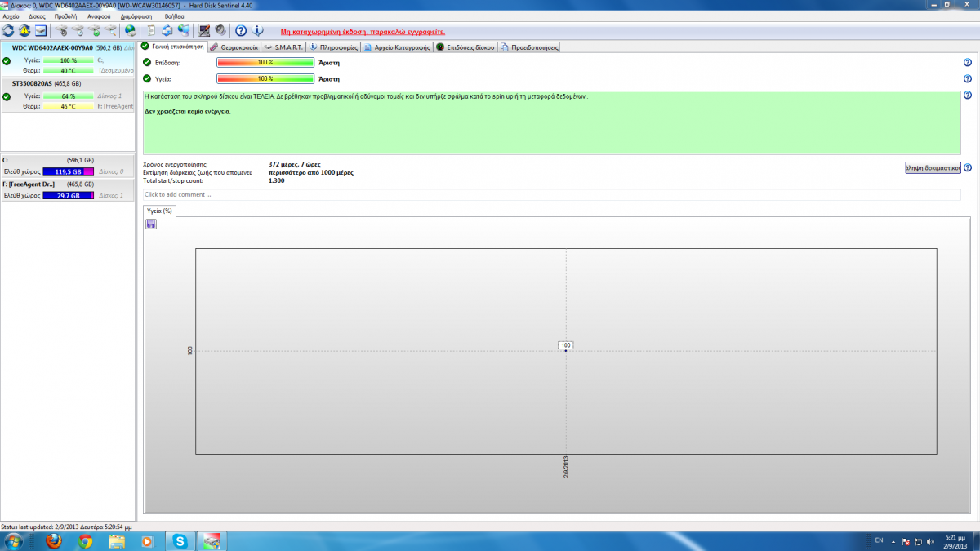This screenshot has height=551, width=980.
Task: Select the ST3500820AS disk entry
Action: click(x=68, y=95)
